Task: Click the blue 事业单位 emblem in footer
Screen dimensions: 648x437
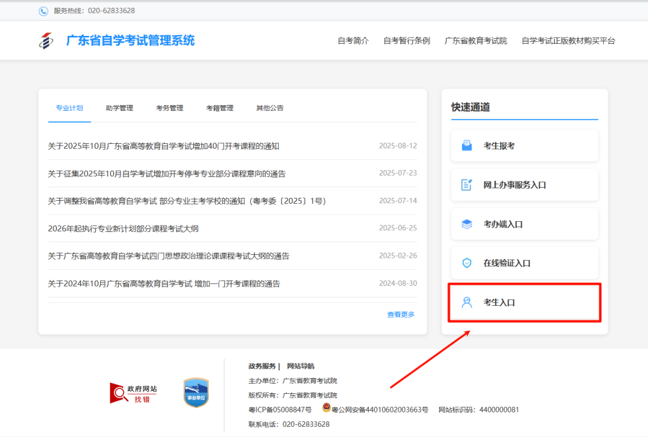Action: pyautogui.click(x=196, y=392)
